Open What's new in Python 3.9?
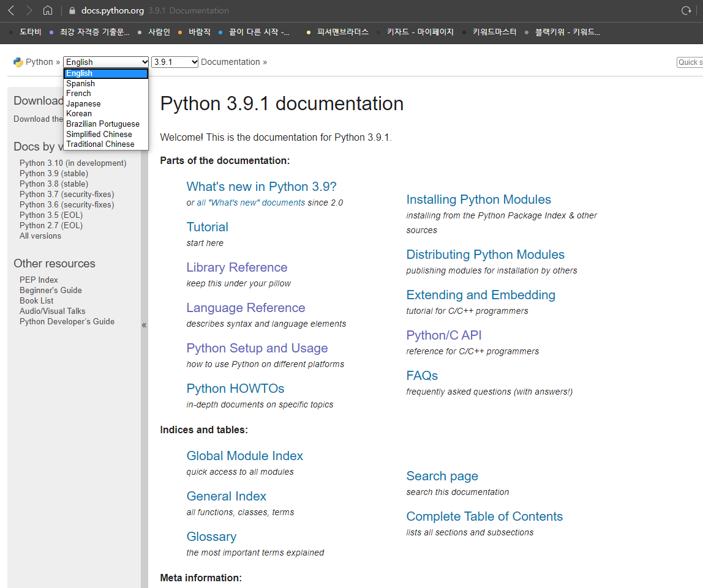The width and height of the screenshot is (703, 588). tap(261, 186)
